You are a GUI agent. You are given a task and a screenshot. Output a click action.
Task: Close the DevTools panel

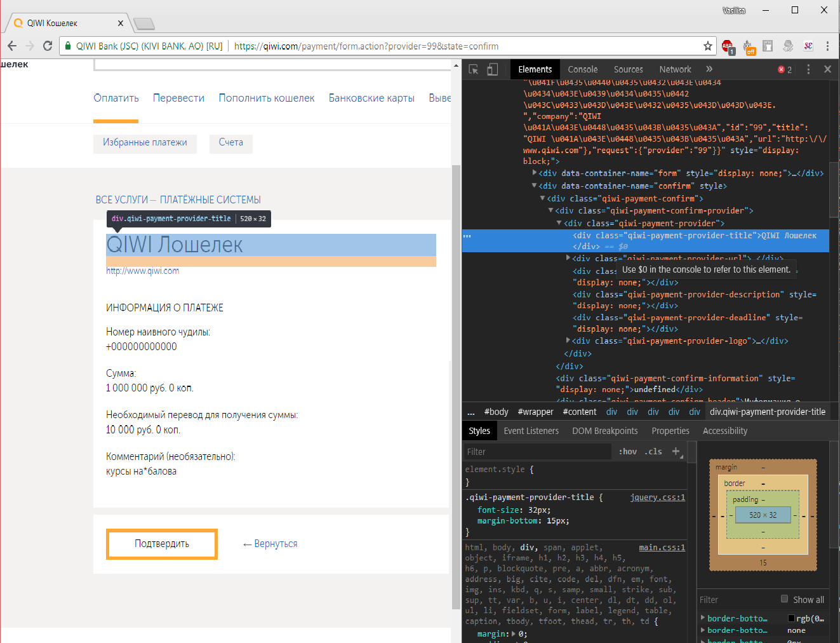[x=827, y=69]
